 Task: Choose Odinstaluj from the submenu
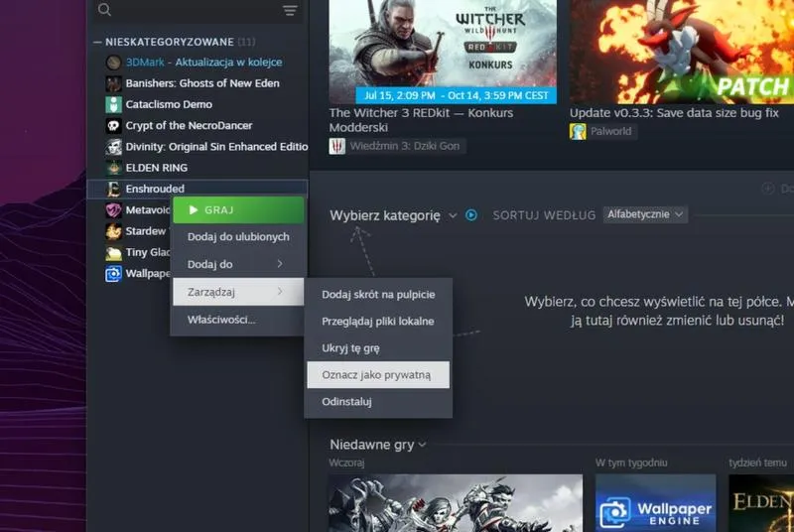point(378,402)
